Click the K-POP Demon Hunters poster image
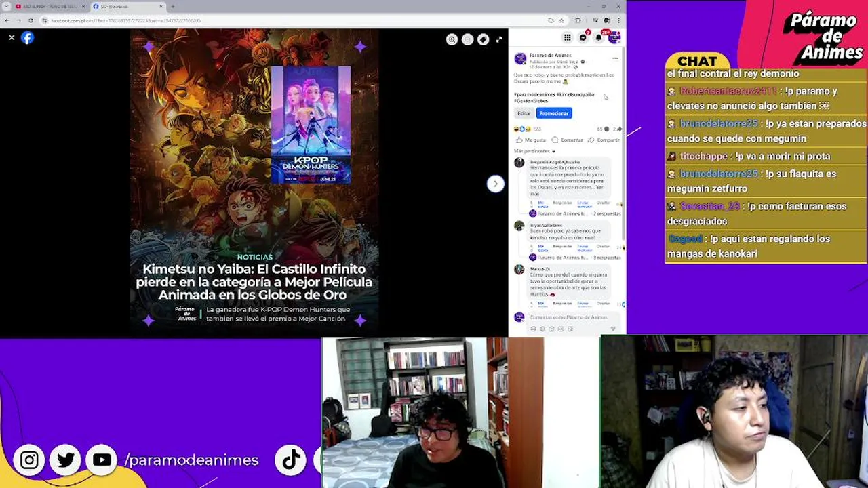 pyautogui.click(x=311, y=125)
